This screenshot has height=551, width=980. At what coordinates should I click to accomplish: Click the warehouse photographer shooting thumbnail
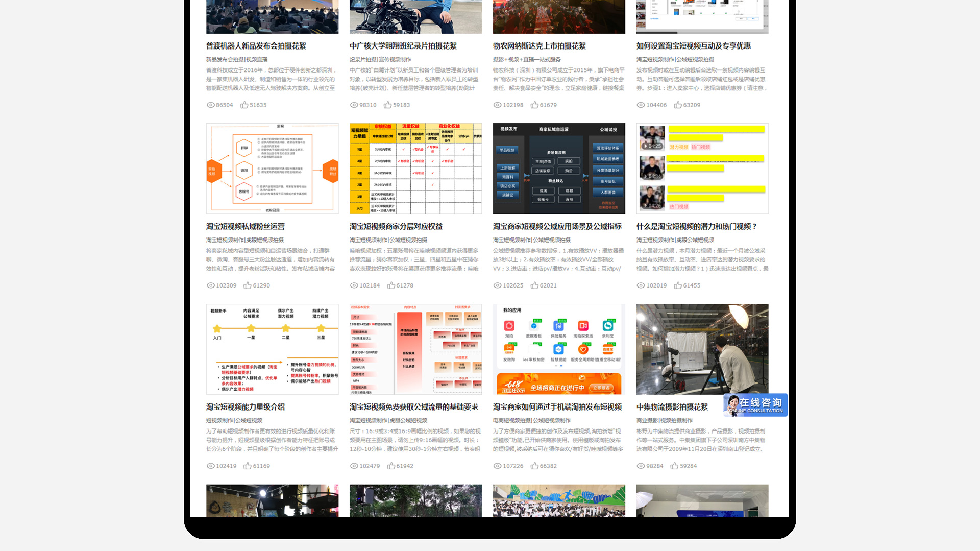point(702,349)
